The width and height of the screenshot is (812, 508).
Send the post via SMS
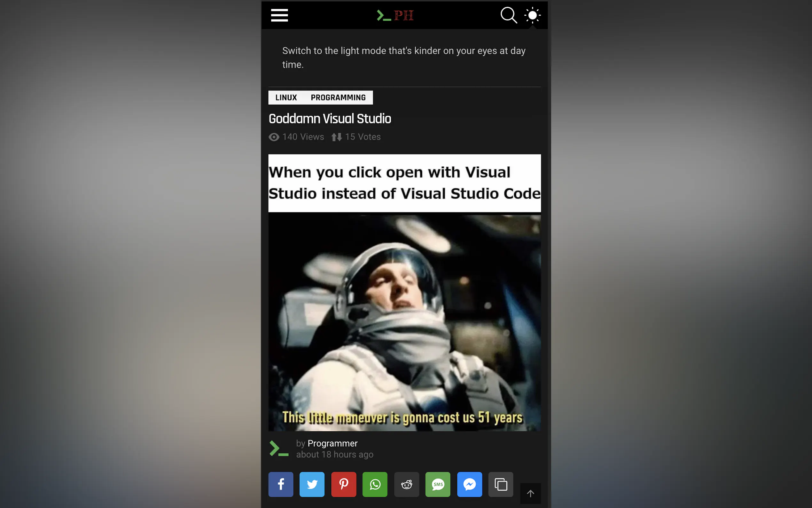pyautogui.click(x=438, y=484)
